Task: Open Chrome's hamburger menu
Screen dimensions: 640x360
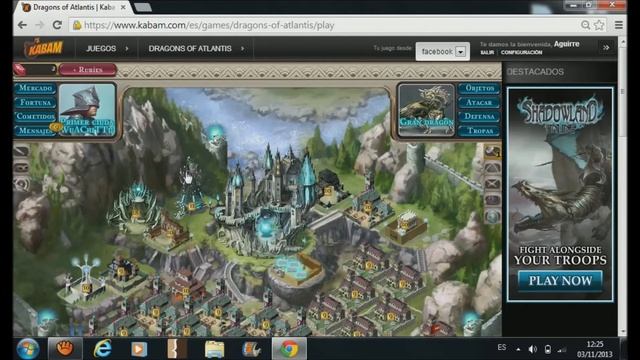Action: 619,25
